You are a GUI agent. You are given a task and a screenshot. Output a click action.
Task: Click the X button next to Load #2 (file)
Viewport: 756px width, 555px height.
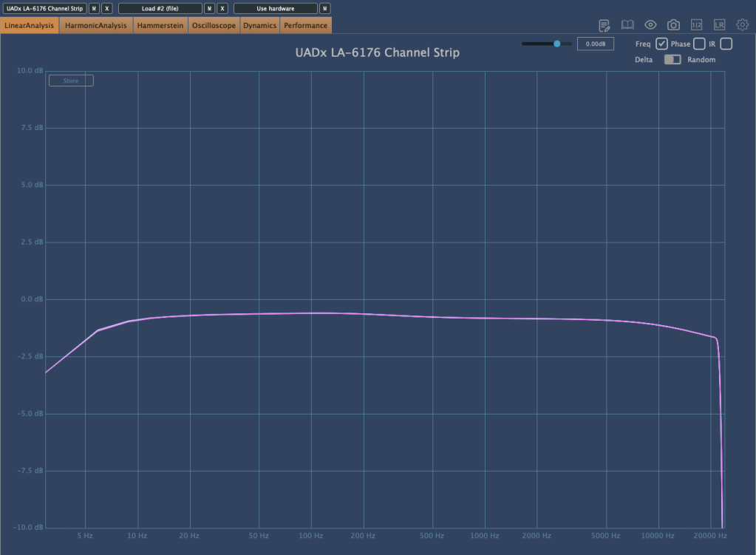222,9
